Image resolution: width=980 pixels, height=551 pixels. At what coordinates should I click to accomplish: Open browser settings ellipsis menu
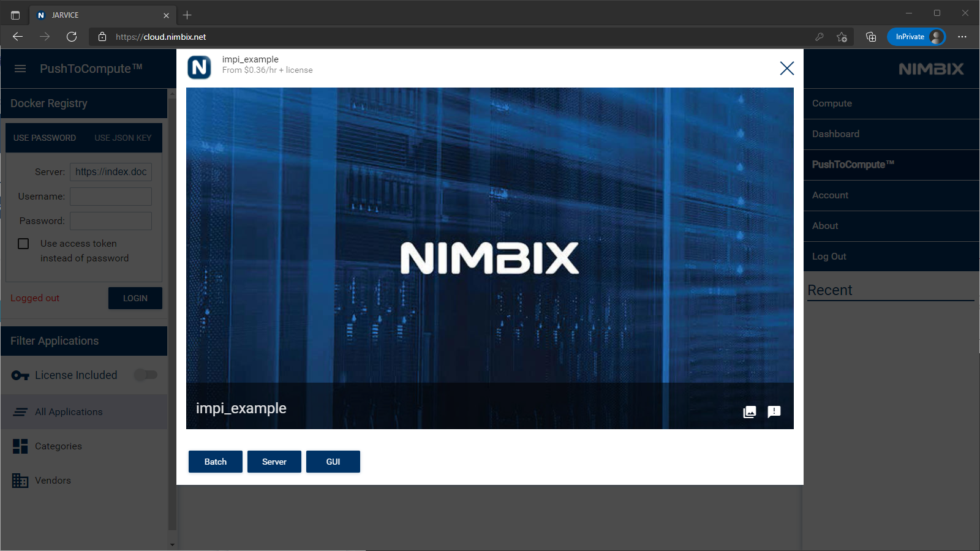point(962,37)
